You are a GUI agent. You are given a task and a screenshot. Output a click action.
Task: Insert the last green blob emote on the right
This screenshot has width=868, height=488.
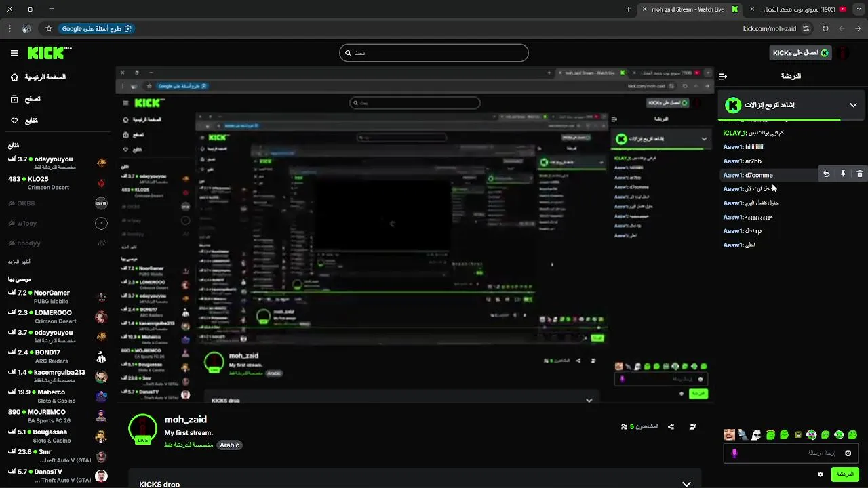coord(852,434)
